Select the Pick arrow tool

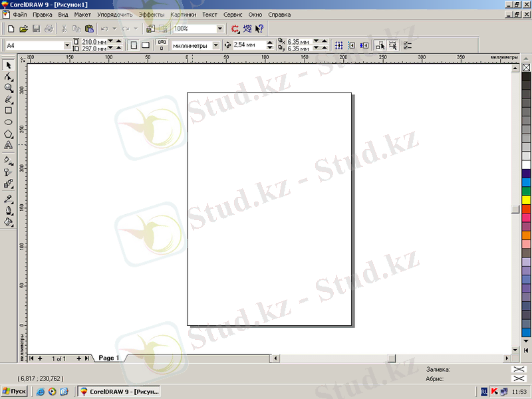(9, 65)
